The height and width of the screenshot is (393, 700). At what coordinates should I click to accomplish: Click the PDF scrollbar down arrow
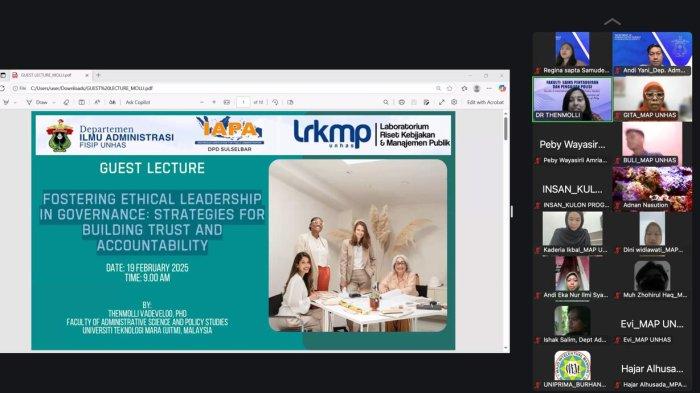click(505, 348)
